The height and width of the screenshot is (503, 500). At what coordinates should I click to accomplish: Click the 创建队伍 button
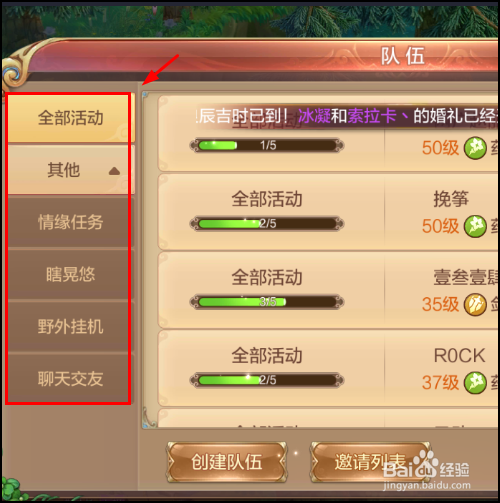point(227,462)
